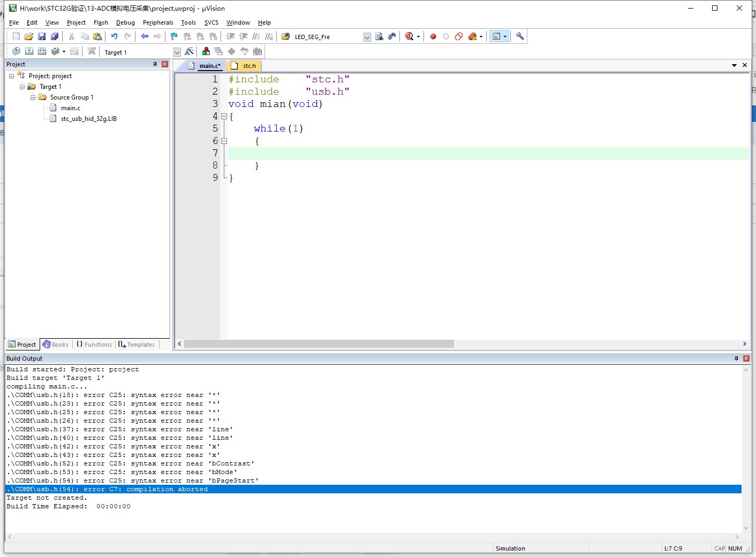756x557 pixels.
Task: Save the current file with the floppy icon
Action: (42, 36)
